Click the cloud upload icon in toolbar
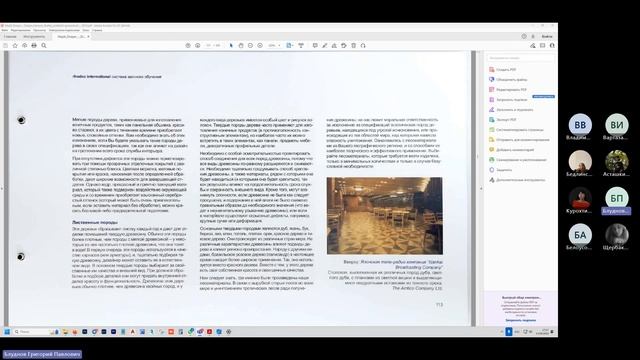Viewport: 640px width, 360px height. pos(24,46)
